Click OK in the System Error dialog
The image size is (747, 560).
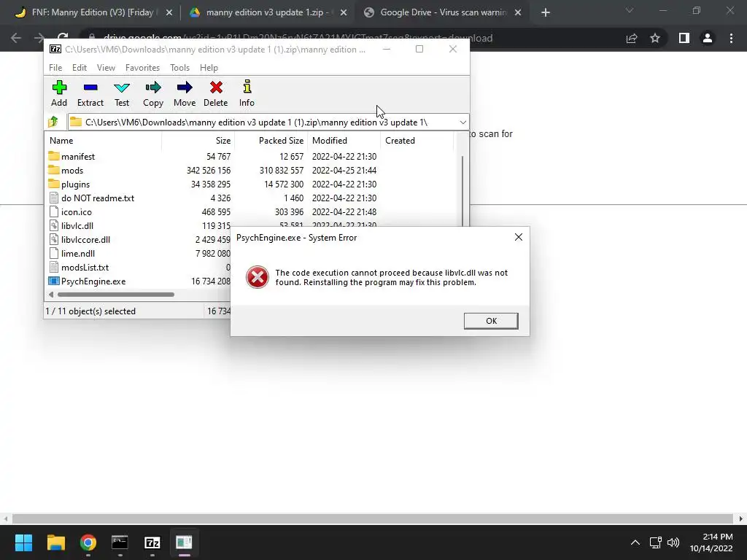click(x=491, y=321)
